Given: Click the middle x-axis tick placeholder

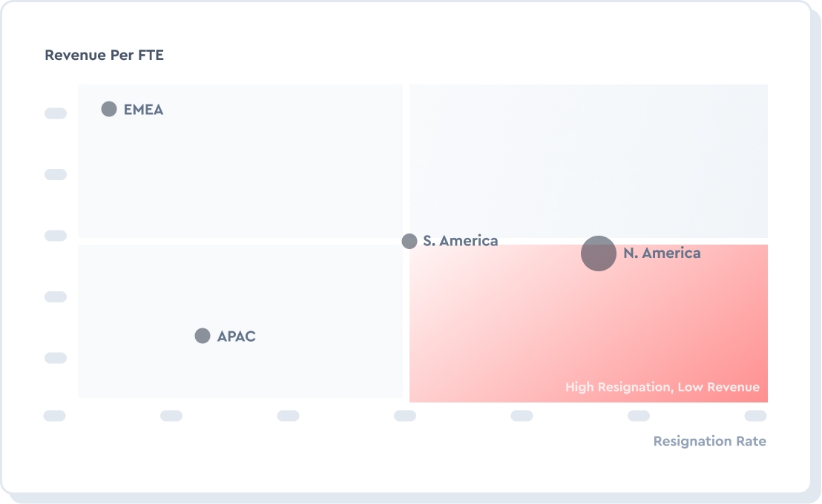Looking at the screenshot, I should (x=405, y=416).
